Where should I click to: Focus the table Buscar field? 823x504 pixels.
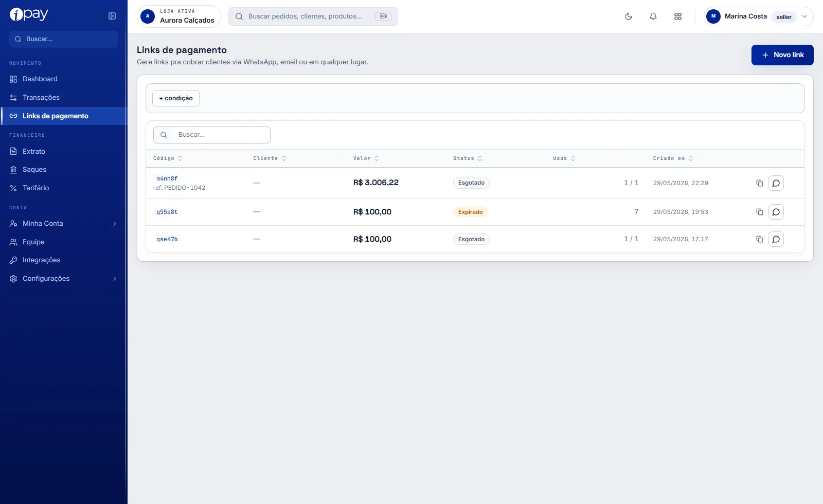pos(212,135)
